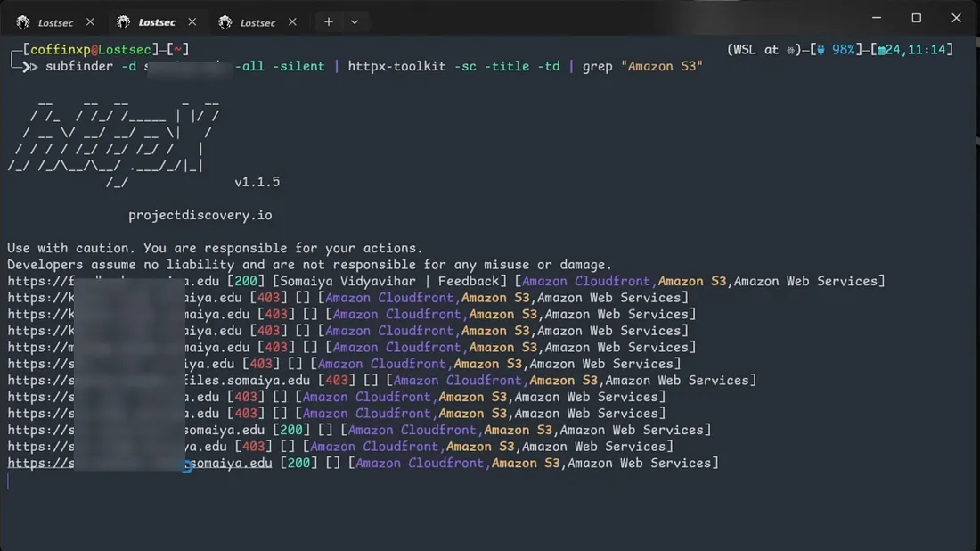Select the middle active Lostsec tab
The height and width of the screenshot is (551, 980).
156,22
